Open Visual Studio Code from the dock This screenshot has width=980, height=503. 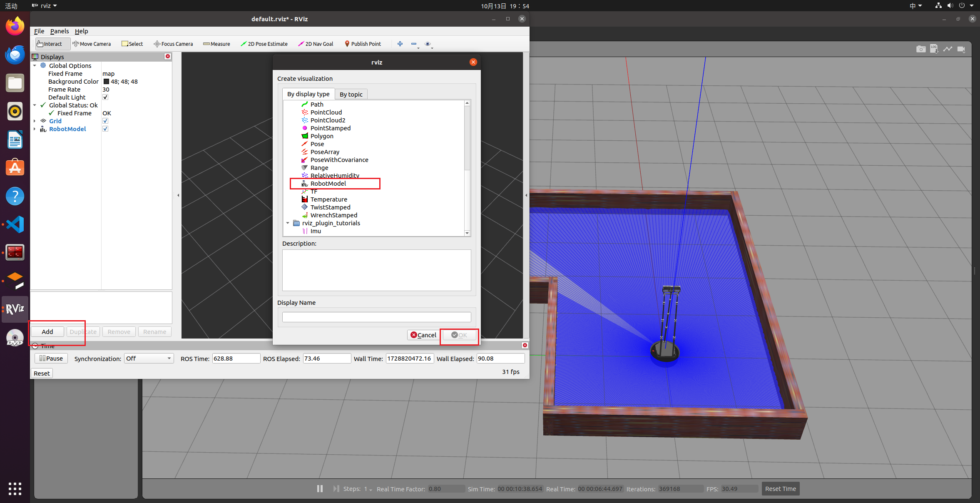(x=15, y=224)
